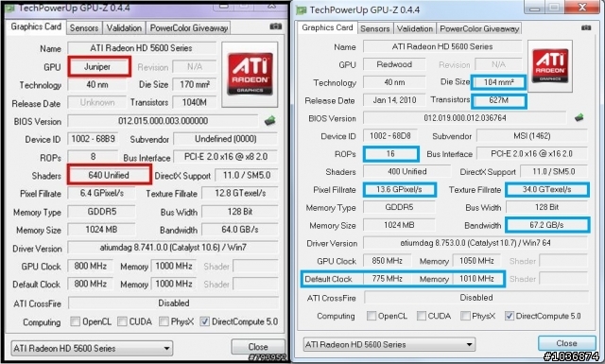This screenshot has width=605, height=364.
Task: Toggle CUDA checkbox in left window
Action: (x=122, y=321)
